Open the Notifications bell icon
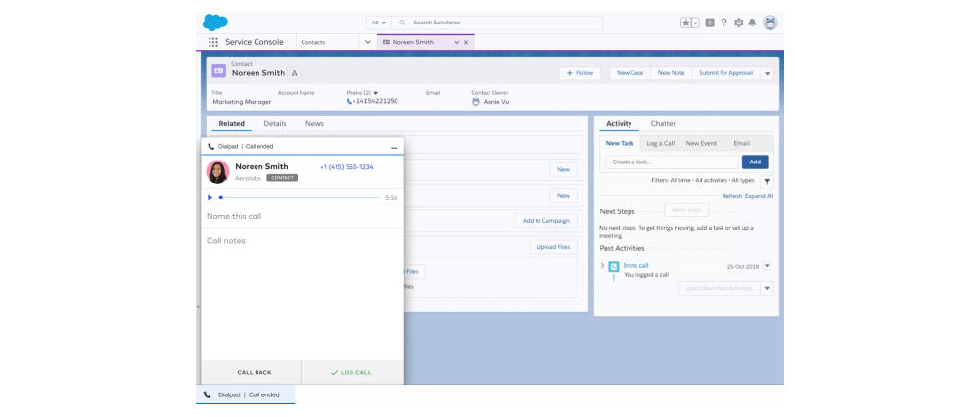Viewport: 980px width, 417px height. (x=753, y=23)
